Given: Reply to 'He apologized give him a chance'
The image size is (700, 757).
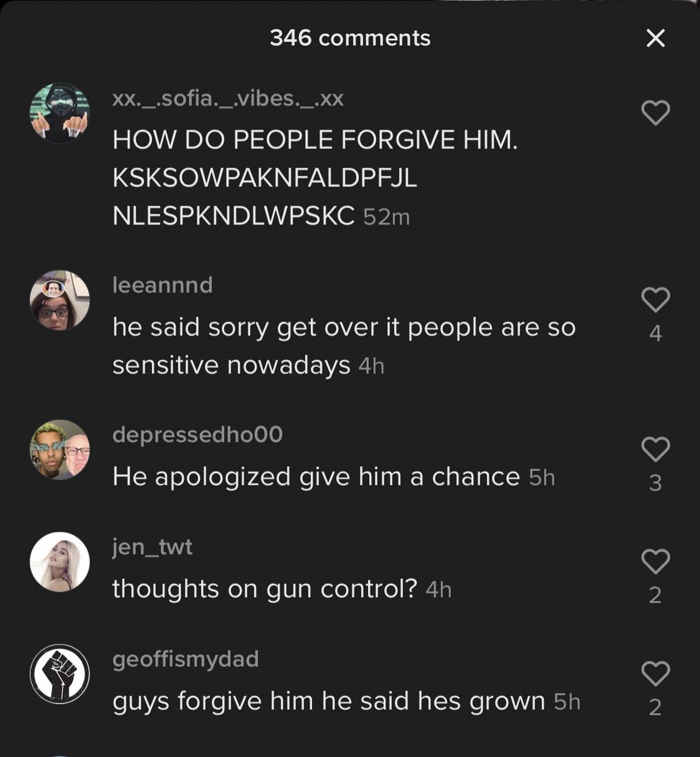Looking at the screenshot, I should click(x=316, y=477).
